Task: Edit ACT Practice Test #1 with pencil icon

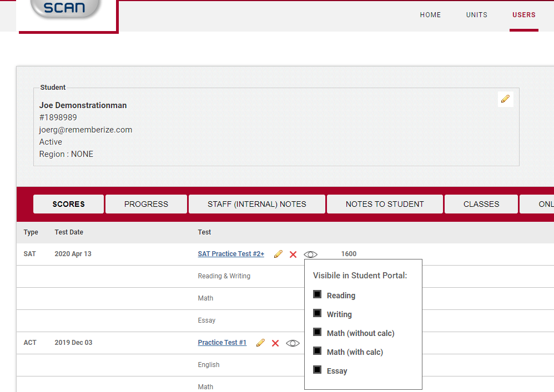Action: tap(261, 343)
